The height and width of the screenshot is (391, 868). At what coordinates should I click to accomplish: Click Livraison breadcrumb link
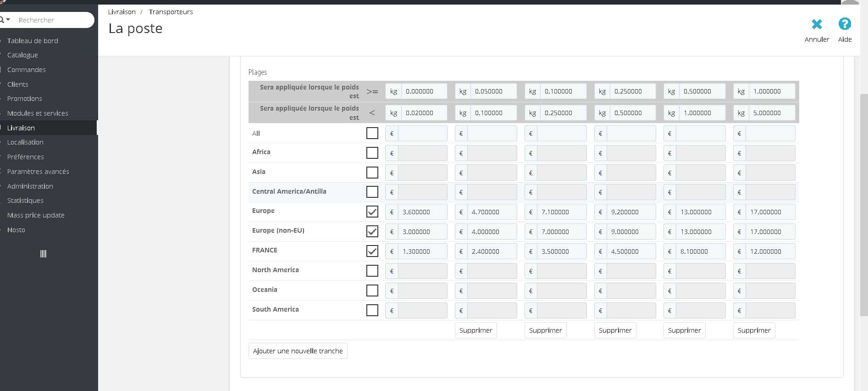pyautogui.click(x=122, y=12)
